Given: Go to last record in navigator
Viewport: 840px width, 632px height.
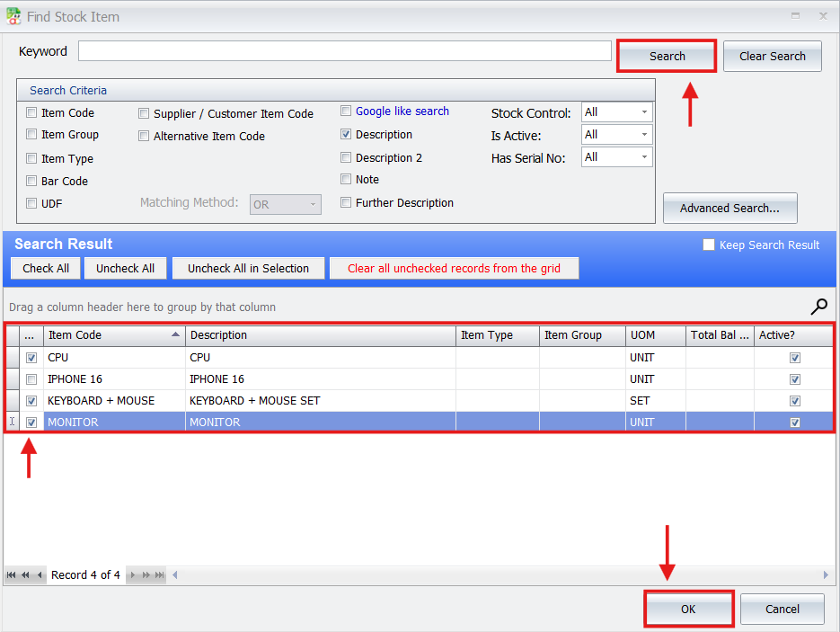Looking at the screenshot, I should click(161, 575).
